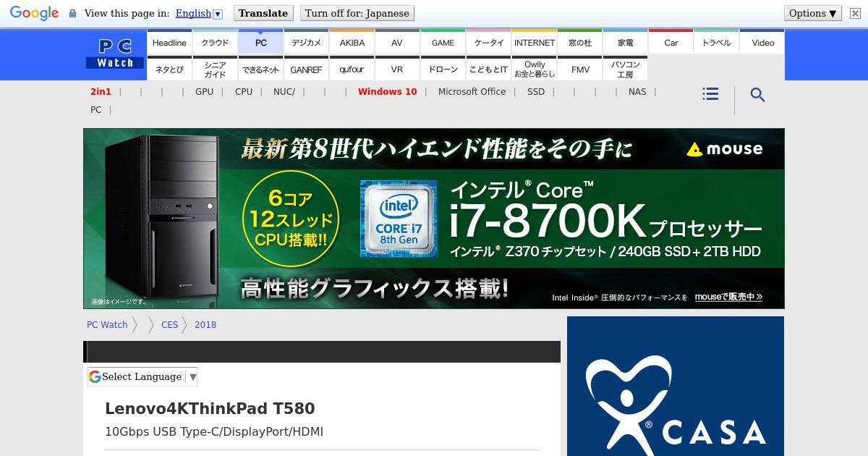
Task: Open the Headline tab
Action: 169,42
